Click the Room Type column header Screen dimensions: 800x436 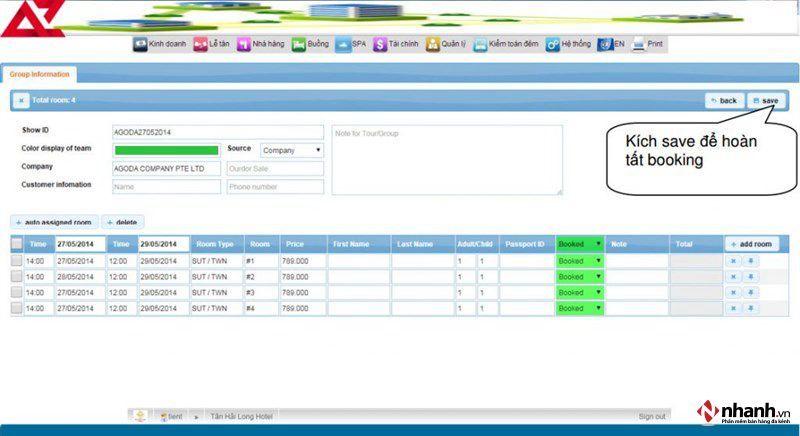(x=215, y=244)
